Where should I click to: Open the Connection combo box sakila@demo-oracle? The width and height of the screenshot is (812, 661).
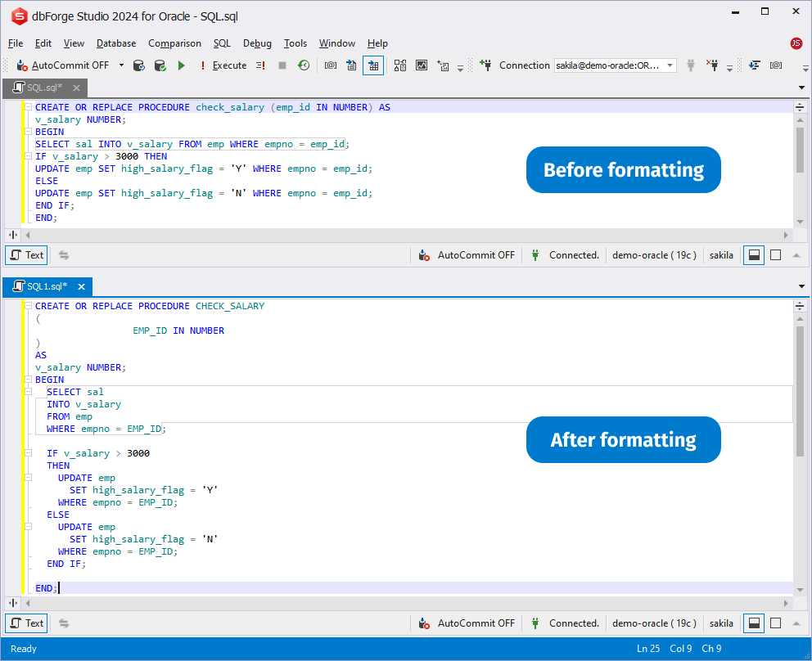pyautogui.click(x=616, y=65)
